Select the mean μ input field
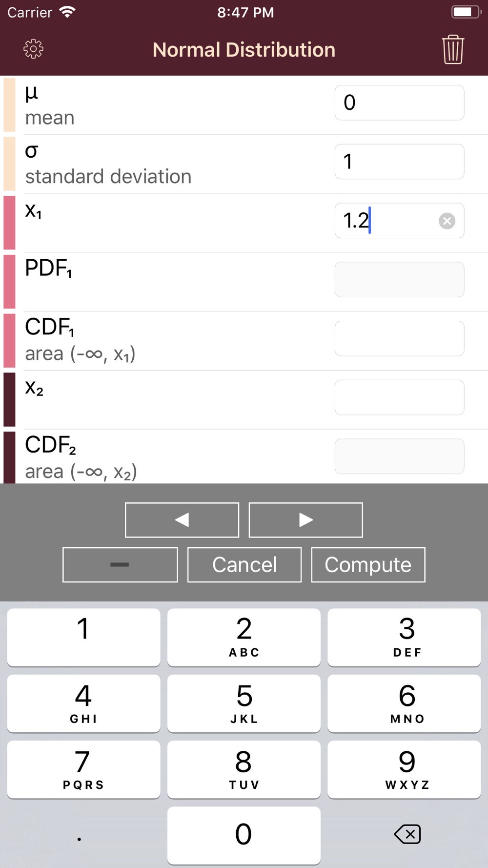This screenshot has width=488, height=868. (x=399, y=103)
